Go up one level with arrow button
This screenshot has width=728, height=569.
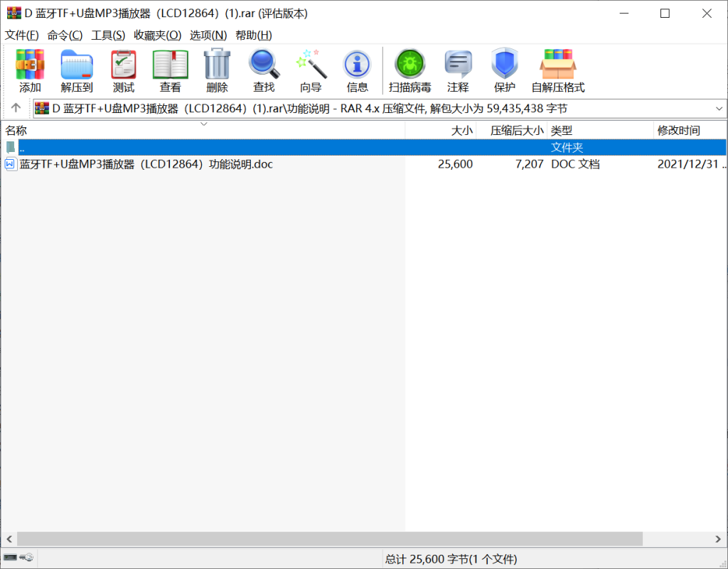16,109
